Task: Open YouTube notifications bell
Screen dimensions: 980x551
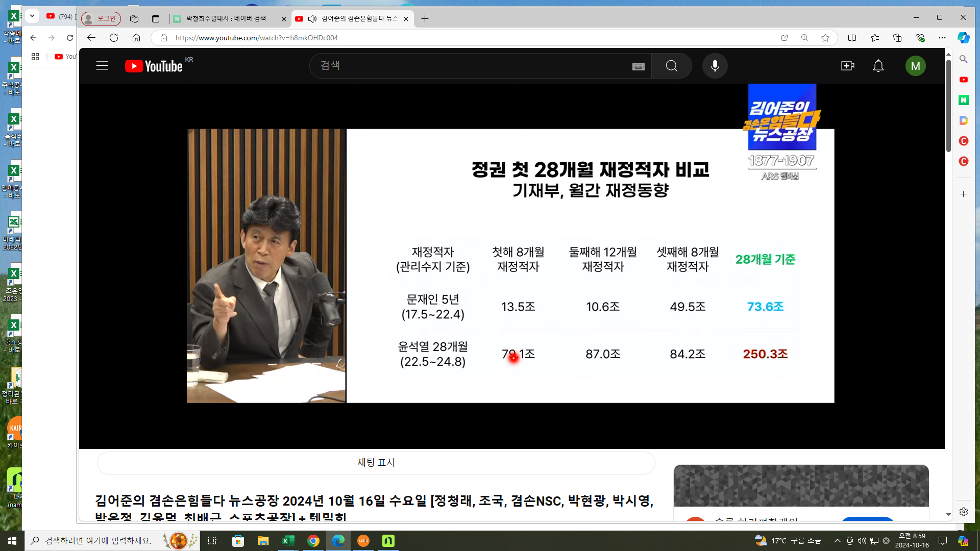Action: pos(878,66)
